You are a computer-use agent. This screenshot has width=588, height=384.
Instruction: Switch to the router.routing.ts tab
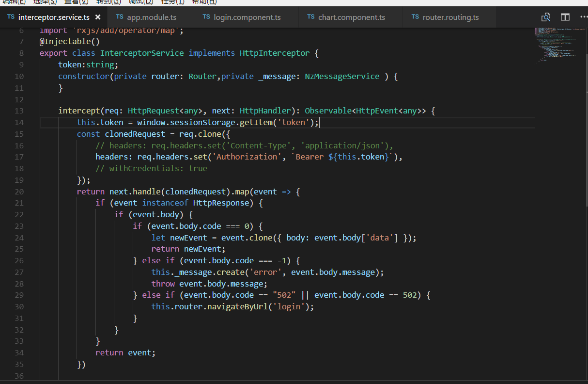[450, 17]
